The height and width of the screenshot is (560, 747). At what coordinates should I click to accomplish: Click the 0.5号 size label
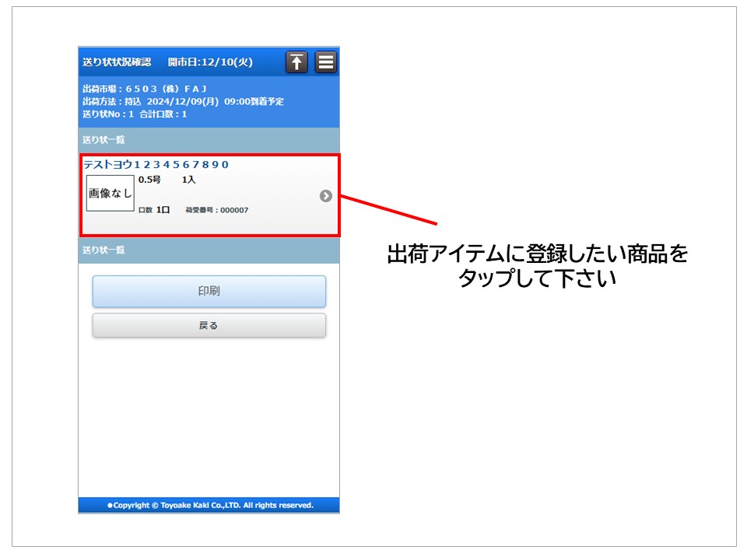tap(149, 180)
